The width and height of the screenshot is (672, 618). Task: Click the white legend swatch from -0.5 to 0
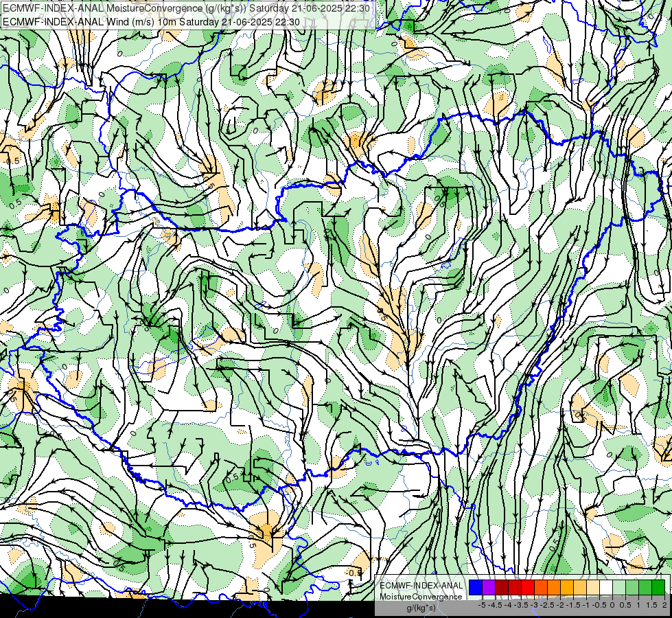coord(606,587)
